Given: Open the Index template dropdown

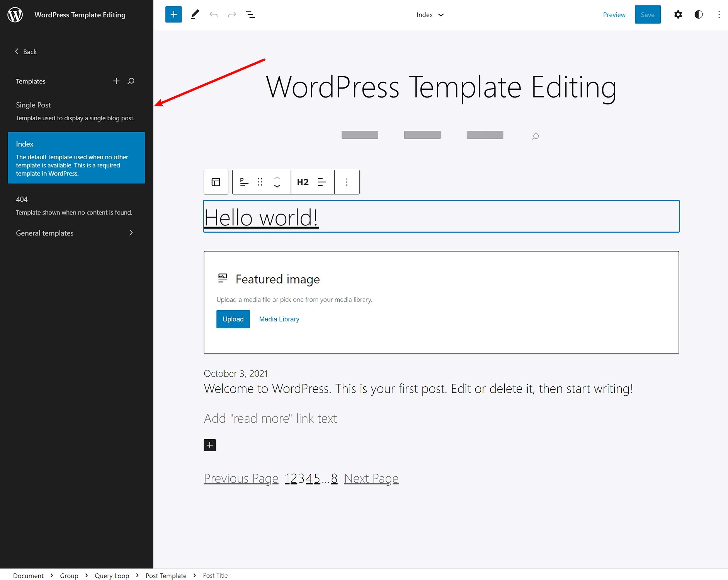Looking at the screenshot, I should pos(430,15).
